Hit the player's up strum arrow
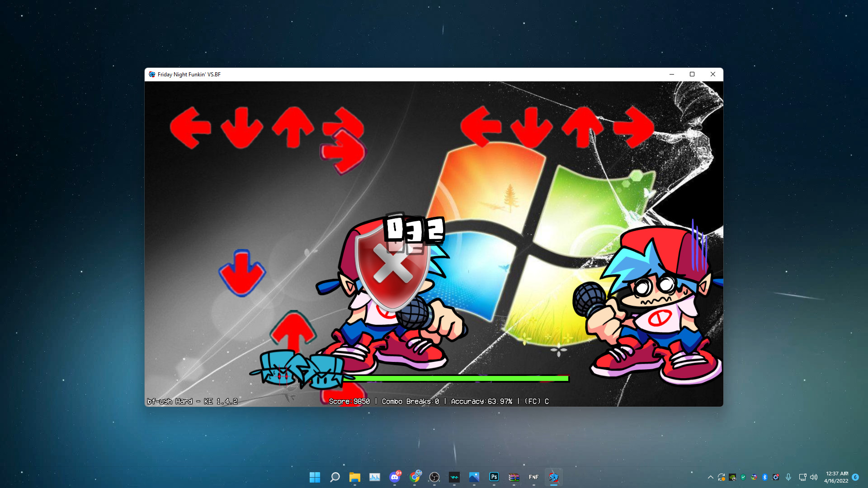The height and width of the screenshot is (488, 868). pos(583,127)
